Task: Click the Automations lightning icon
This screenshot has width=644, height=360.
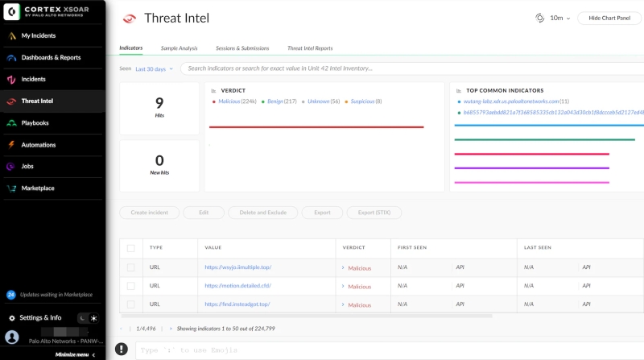Action: 11,145
